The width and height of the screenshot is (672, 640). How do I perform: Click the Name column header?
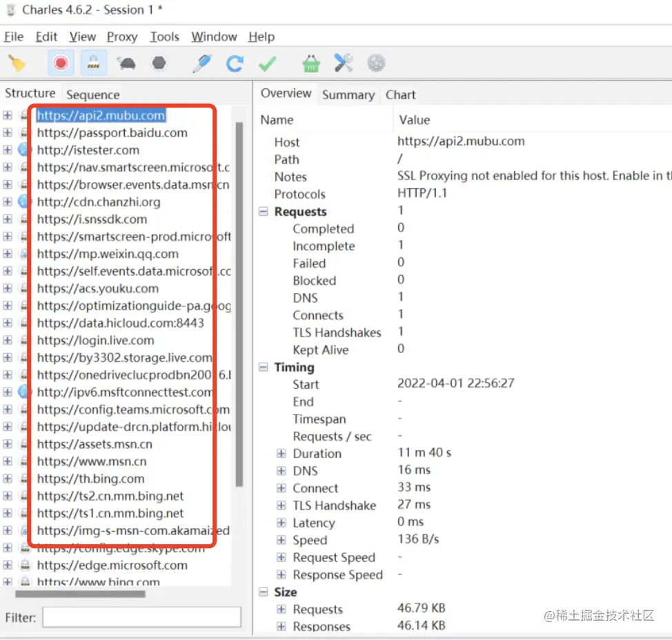277,120
